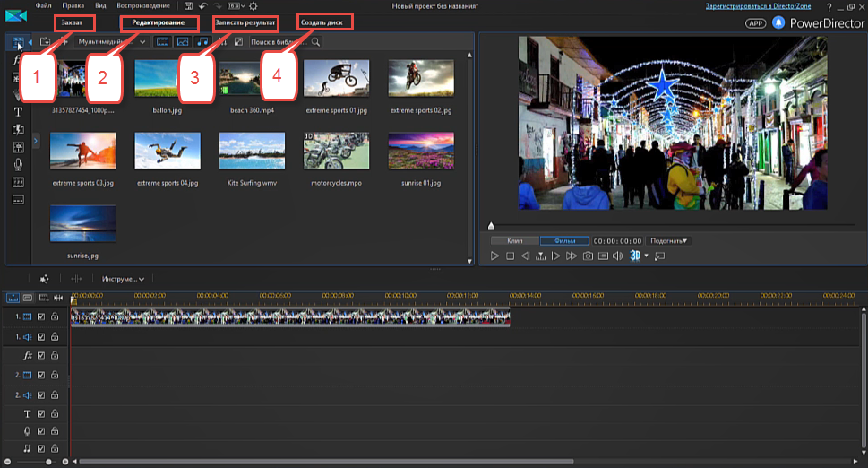Viewport: 868px width, 468px height.
Task: Click the magic wand tool above timeline
Action: 44,279
